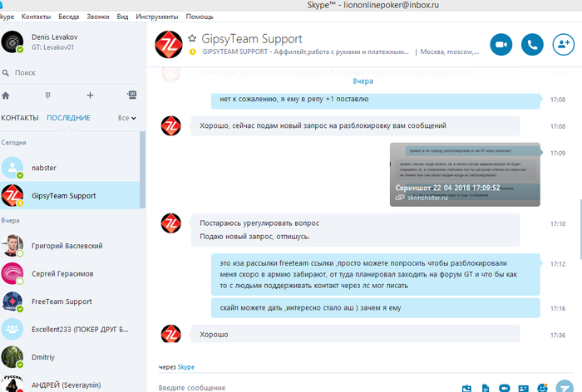Select GipsyTeam Support conversation in list

(70, 195)
